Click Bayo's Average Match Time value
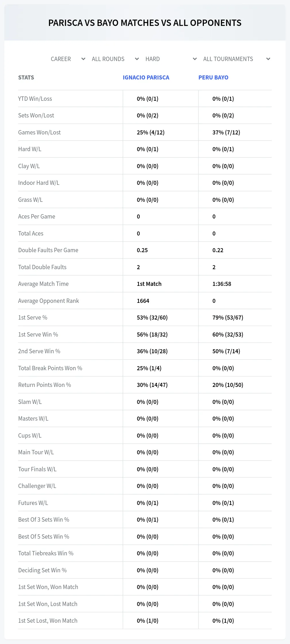This screenshot has height=644, width=290. pyautogui.click(x=222, y=284)
